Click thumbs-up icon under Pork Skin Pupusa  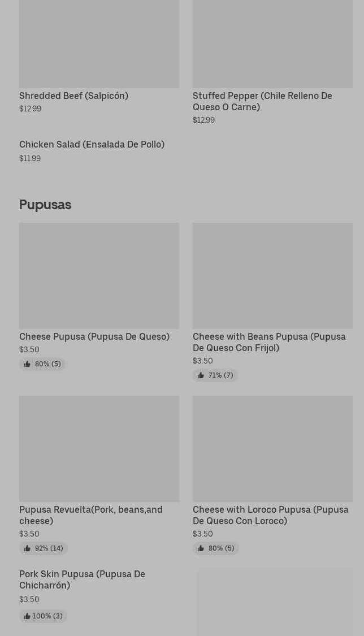point(27,616)
